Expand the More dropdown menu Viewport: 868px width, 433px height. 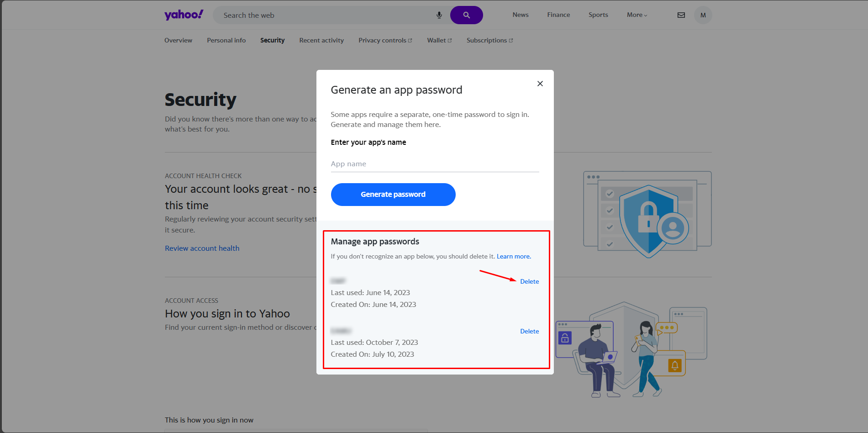(637, 15)
